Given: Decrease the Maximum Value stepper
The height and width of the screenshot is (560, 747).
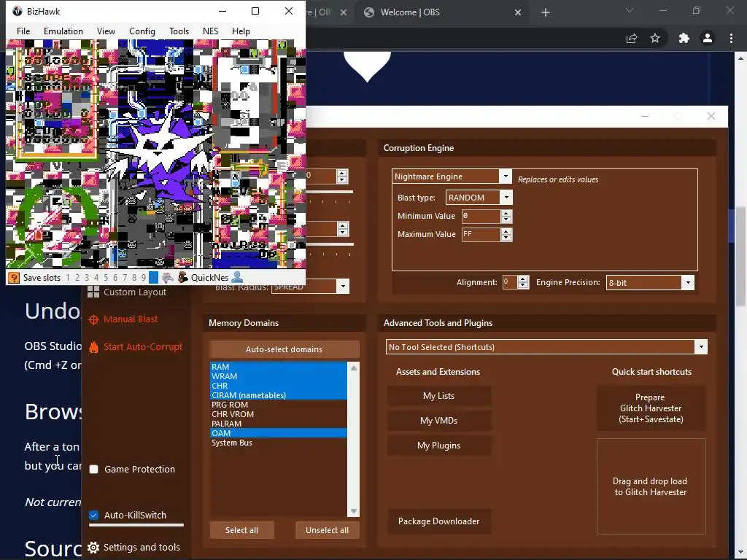Looking at the screenshot, I should tap(506, 238).
